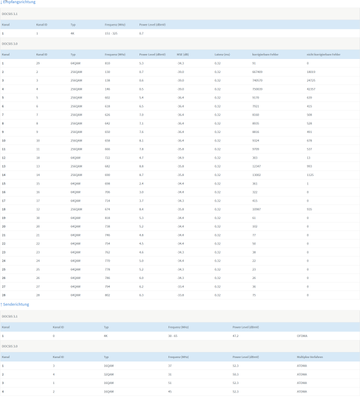Select the DOCSIS 3.1 header under Senderichtung
Image resolution: width=360 pixels, height=400 pixels.
(180, 316)
